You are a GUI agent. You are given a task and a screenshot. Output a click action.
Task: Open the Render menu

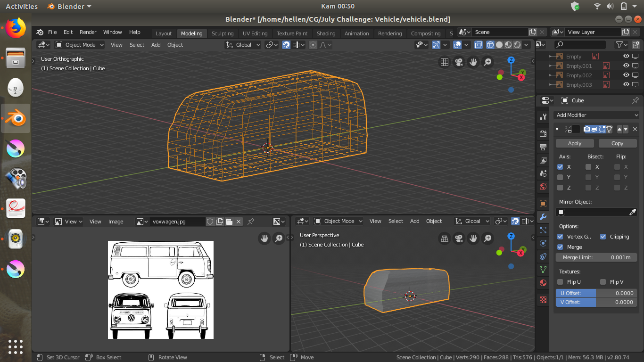click(88, 32)
